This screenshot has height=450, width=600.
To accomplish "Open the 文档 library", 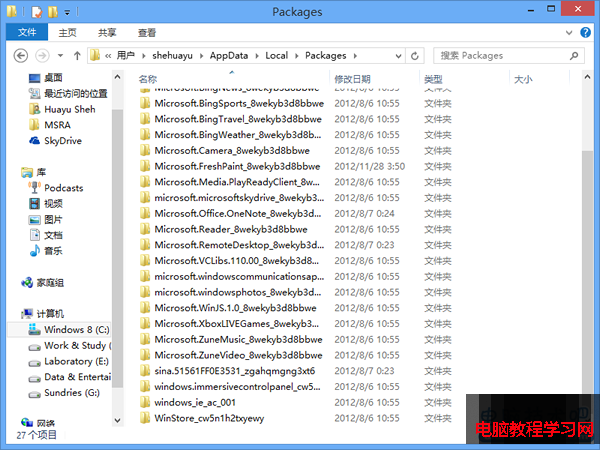I will [46, 235].
